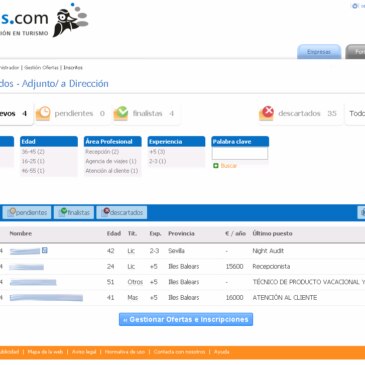The width and height of the screenshot is (365, 365).
Task: Sort by Edad column header
Action: coord(114,234)
